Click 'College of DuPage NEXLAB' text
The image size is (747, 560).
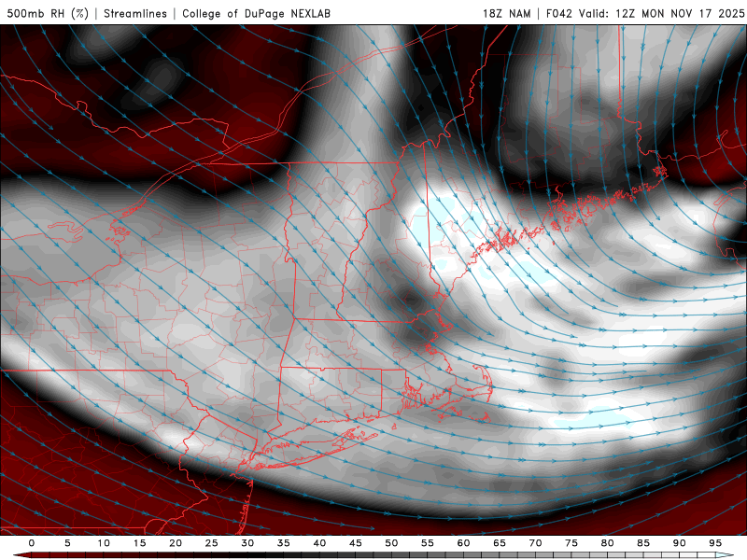(256, 13)
